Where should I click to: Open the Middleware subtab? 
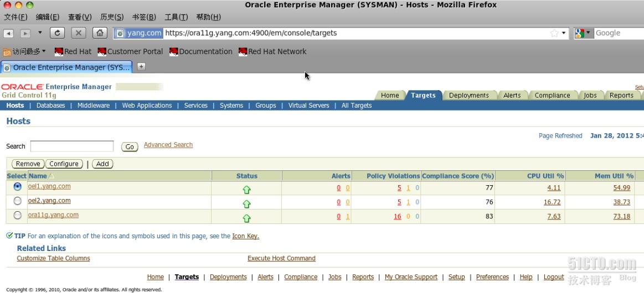[94, 106]
